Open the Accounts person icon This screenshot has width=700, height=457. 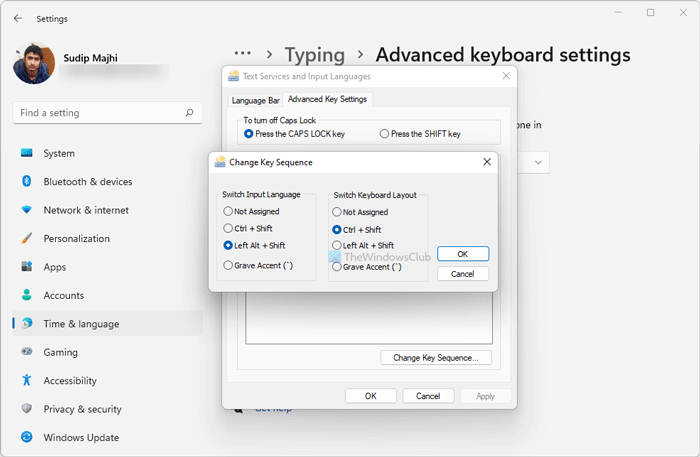click(x=26, y=296)
